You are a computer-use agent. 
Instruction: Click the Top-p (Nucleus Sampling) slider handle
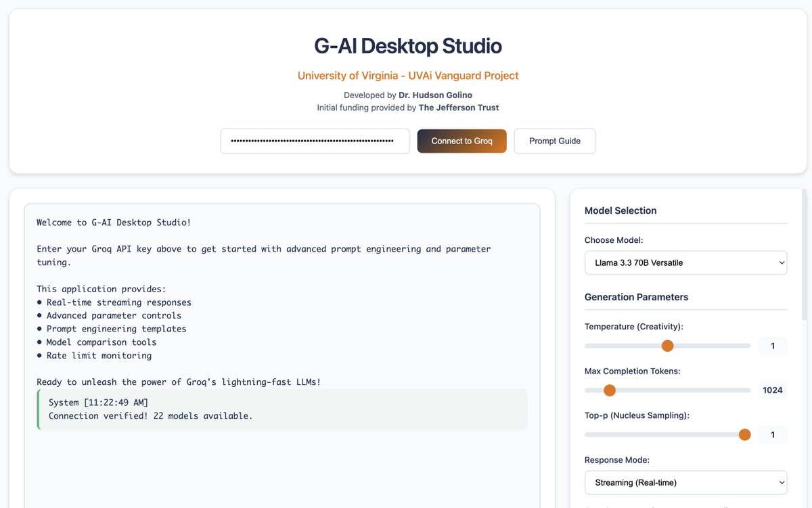point(744,434)
